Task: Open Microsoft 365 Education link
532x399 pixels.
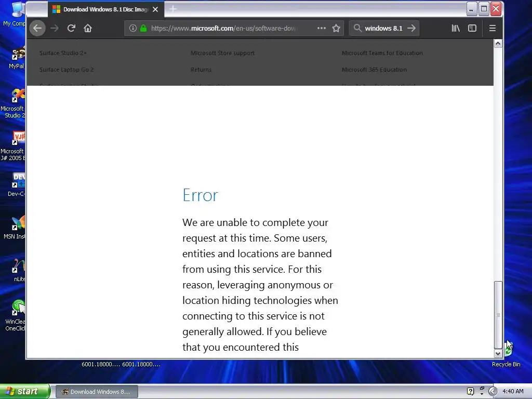Action: (x=374, y=70)
